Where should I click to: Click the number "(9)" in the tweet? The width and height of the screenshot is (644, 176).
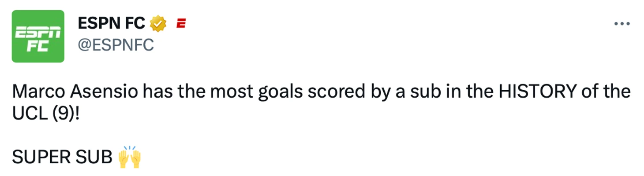[x=64, y=114]
